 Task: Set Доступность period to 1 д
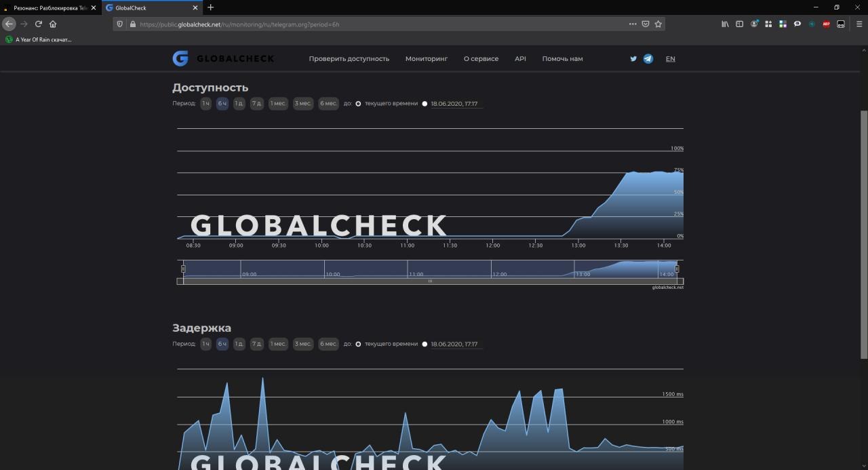coord(239,104)
